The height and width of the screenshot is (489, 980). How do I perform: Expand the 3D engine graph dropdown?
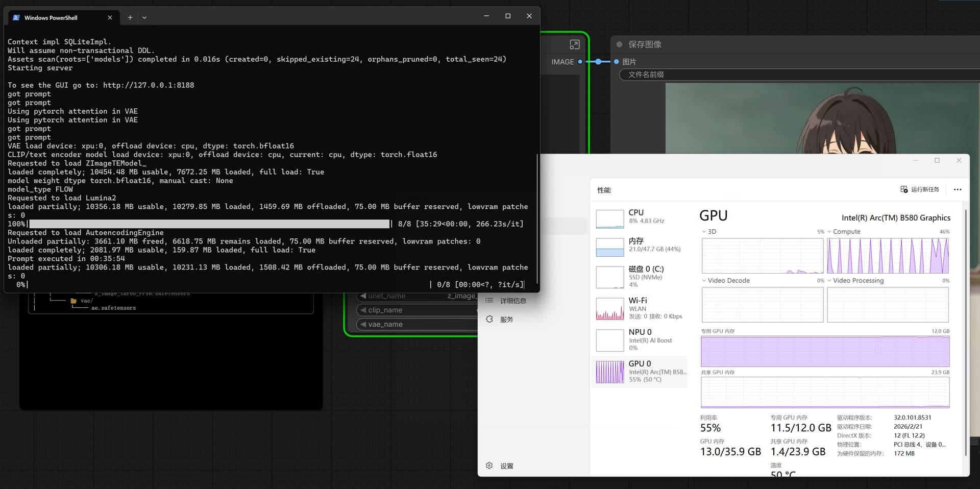point(704,232)
